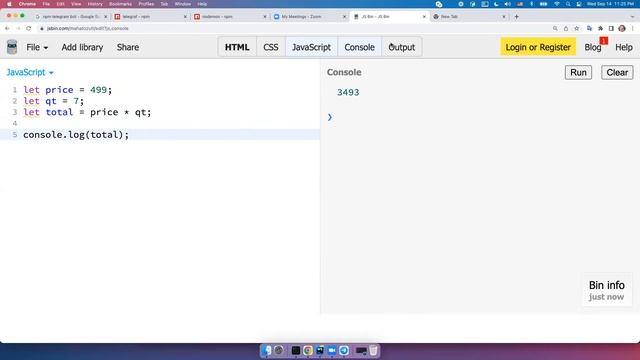640x360 pixels.
Task: Expand the tab search chevron
Action: [x=632, y=17]
